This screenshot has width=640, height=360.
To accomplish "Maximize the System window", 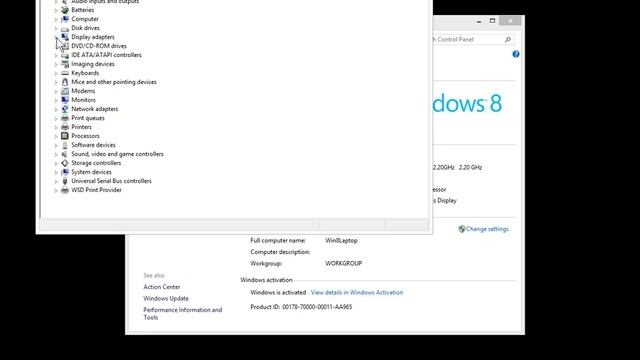I will (492, 21).
